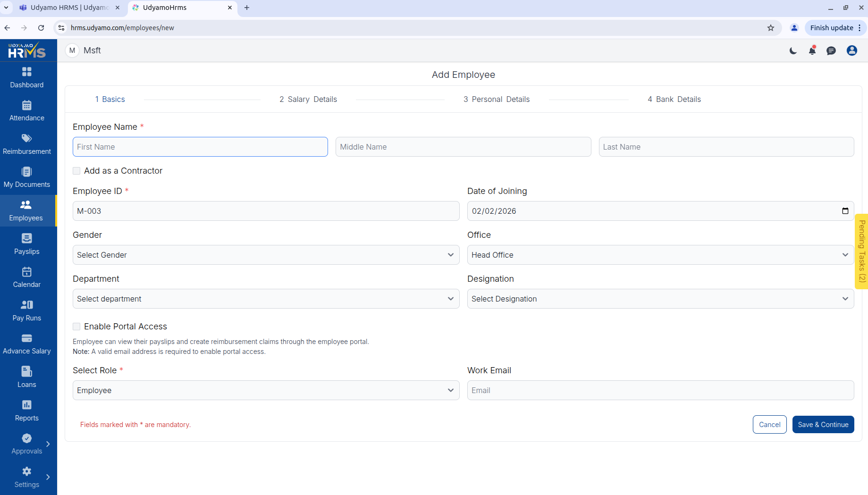This screenshot has height=495, width=868.
Task: Open the Pay Runs sidebar icon
Action: 27,305
